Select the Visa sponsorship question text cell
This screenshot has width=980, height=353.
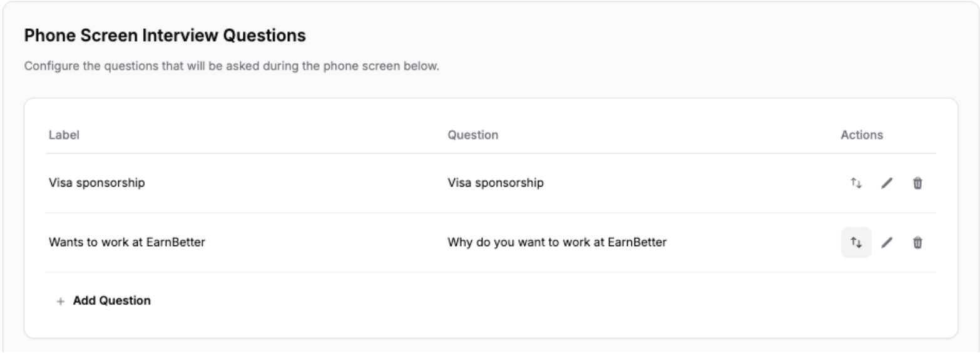495,183
